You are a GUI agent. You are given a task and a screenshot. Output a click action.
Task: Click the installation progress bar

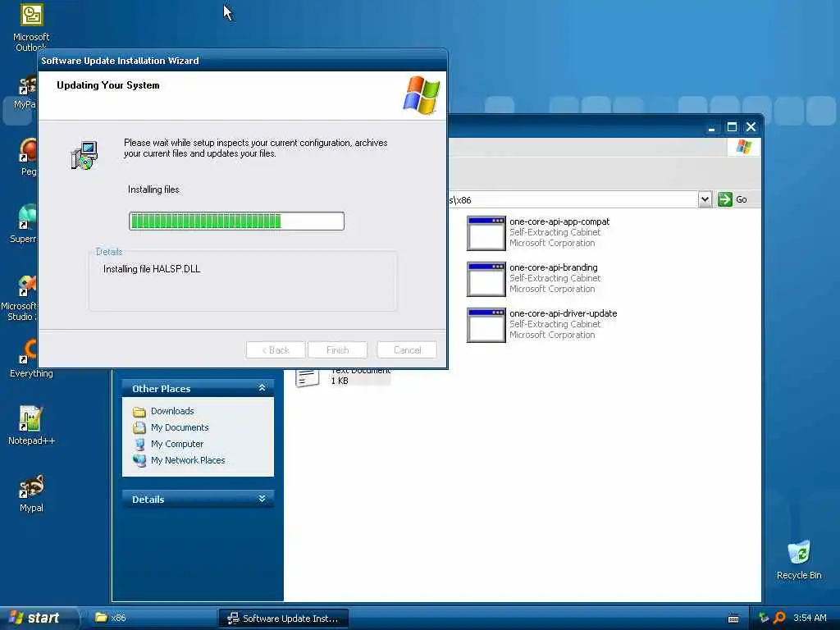[x=236, y=221]
